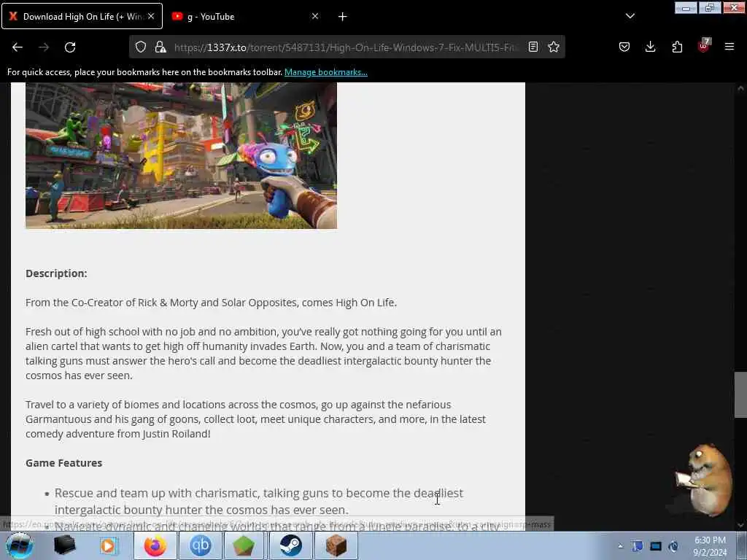Open qBittorrent from the taskbar

coord(201,545)
